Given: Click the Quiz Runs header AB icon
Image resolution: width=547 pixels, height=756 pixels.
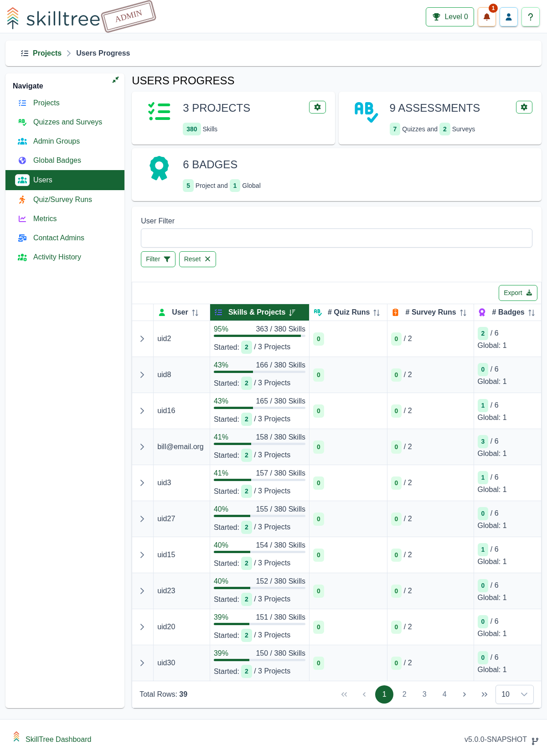Looking at the screenshot, I should [x=318, y=312].
